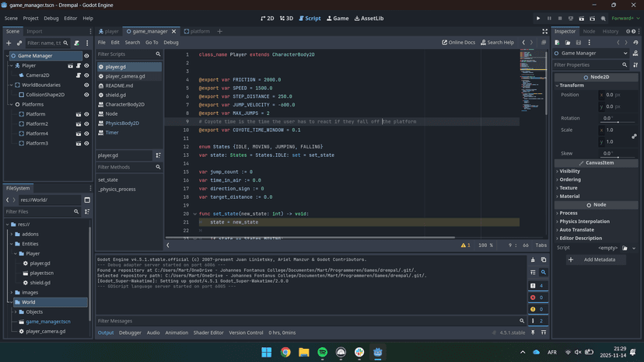Click the add child node plus icon
The width and height of the screenshot is (644, 362).
point(9,43)
